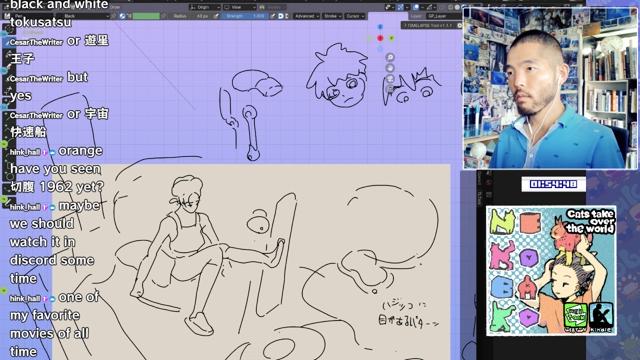Viewport: 640px width, 360px height.
Task: Click the red X axis navigation dot
Action: click(x=380, y=38)
